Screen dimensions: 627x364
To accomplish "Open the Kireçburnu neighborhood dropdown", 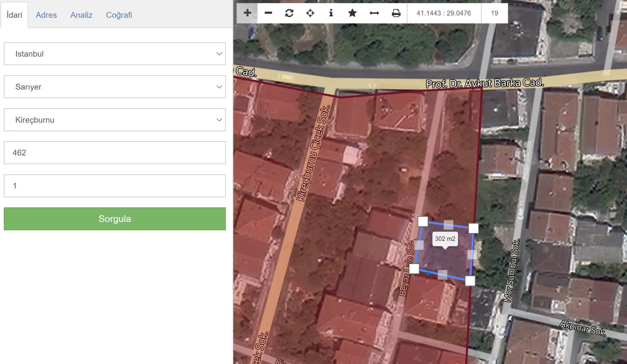I will pyautogui.click(x=115, y=120).
